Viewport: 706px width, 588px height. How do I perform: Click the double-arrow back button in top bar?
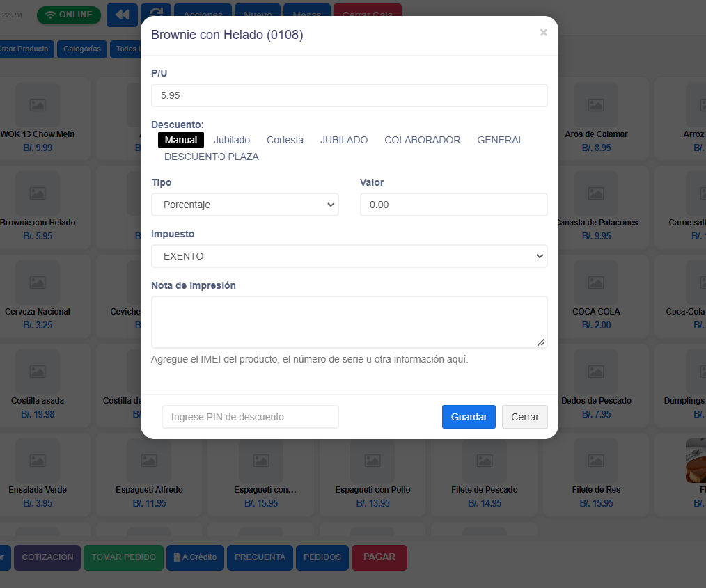point(122,15)
